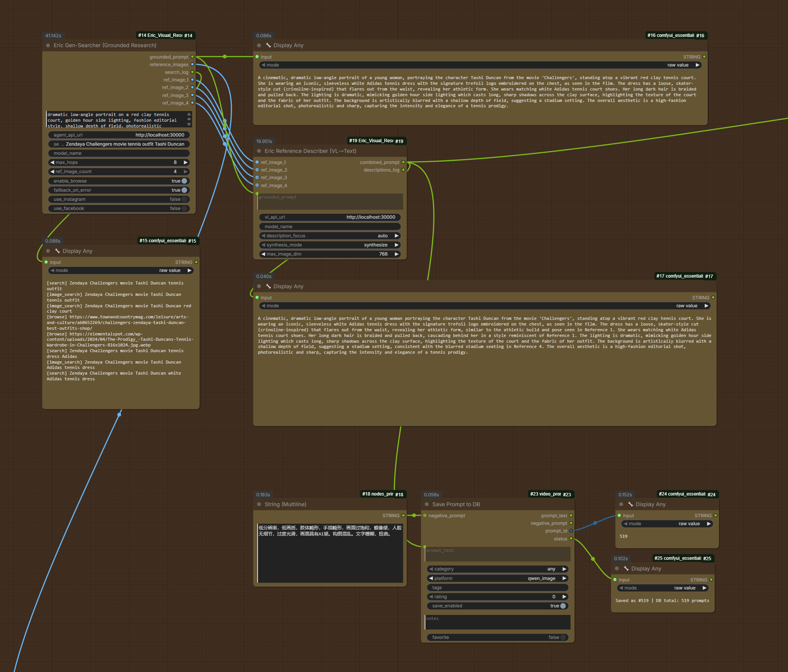Click the search_log output socket
The image size is (788, 672).
click(x=193, y=72)
